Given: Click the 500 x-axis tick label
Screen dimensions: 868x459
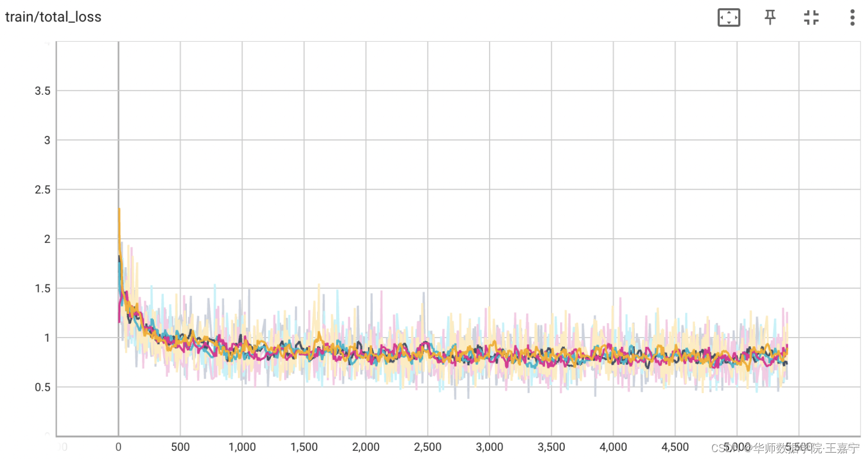Looking at the screenshot, I should [x=180, y=447].
